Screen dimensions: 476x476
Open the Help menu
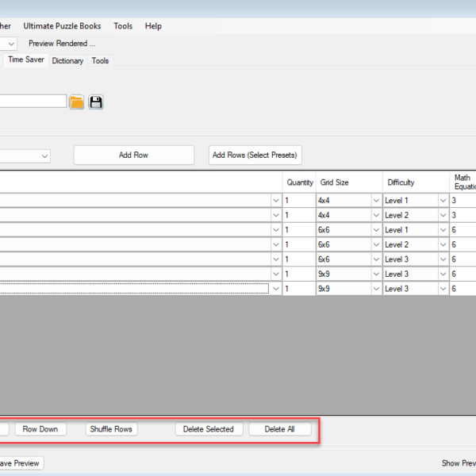coord(153,26)
